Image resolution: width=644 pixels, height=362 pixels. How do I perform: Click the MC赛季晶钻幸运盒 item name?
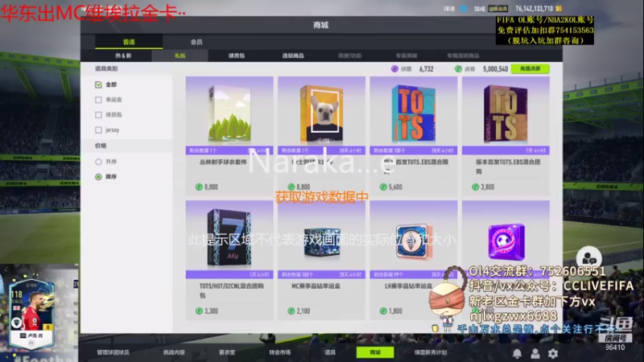(x=316, y=286)
